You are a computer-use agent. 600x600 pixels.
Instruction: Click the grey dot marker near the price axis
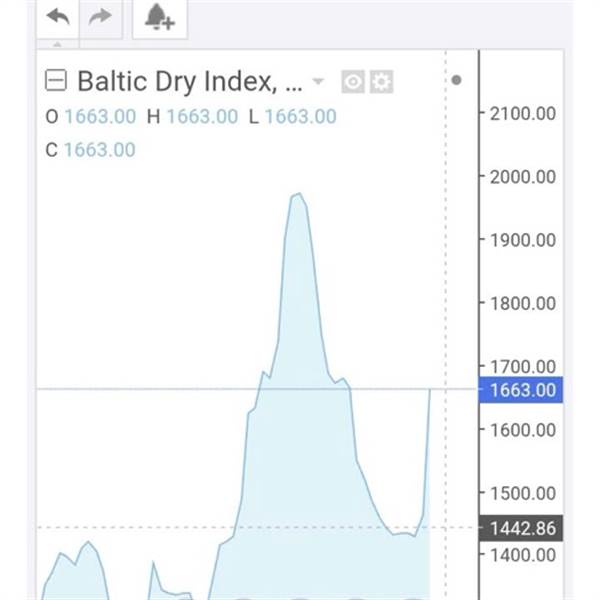(456, 80)
